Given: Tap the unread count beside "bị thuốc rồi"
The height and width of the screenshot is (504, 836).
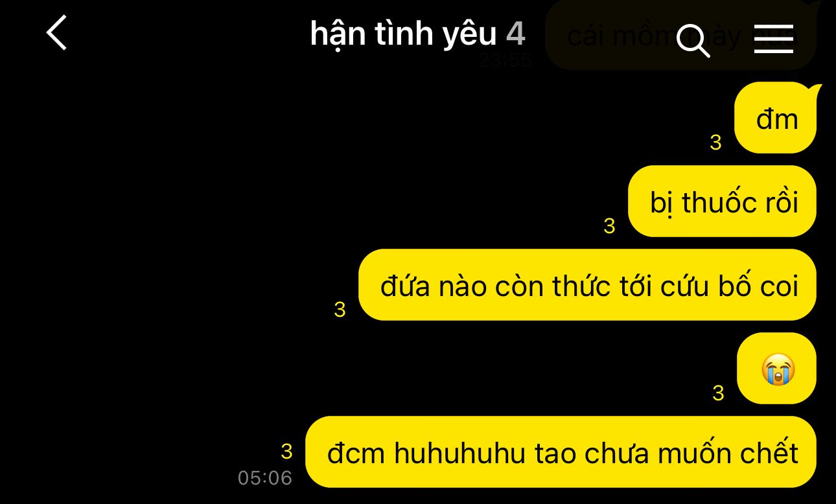Looking at the screenshot, I should (609, 226).
